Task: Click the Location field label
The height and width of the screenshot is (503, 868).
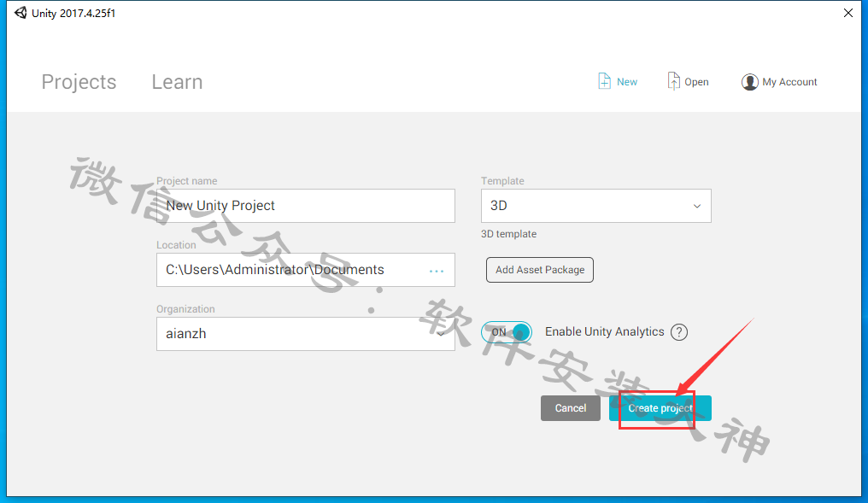Action: [176, 244]
